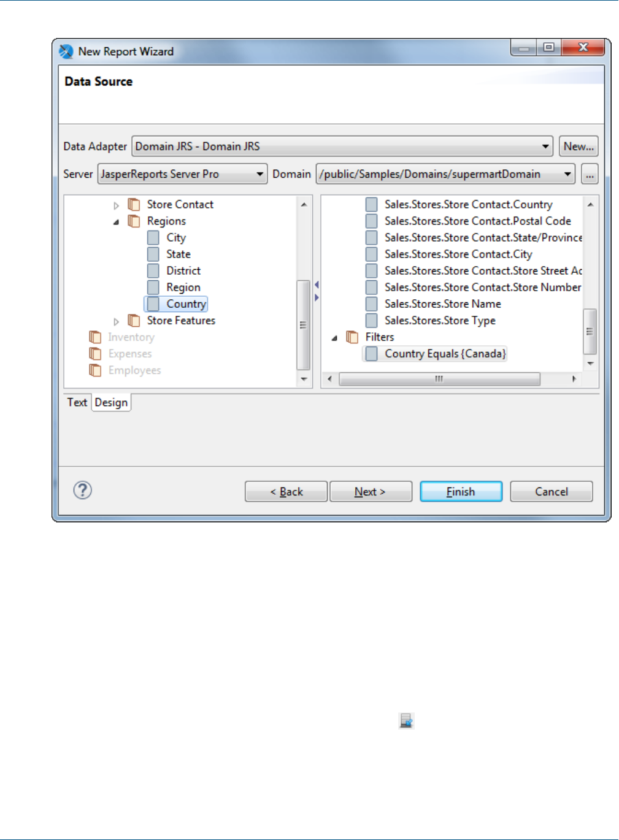Click right list horizontal scroll left arrow
This screenshot has height=840, width=619.
tap(330, 379)
